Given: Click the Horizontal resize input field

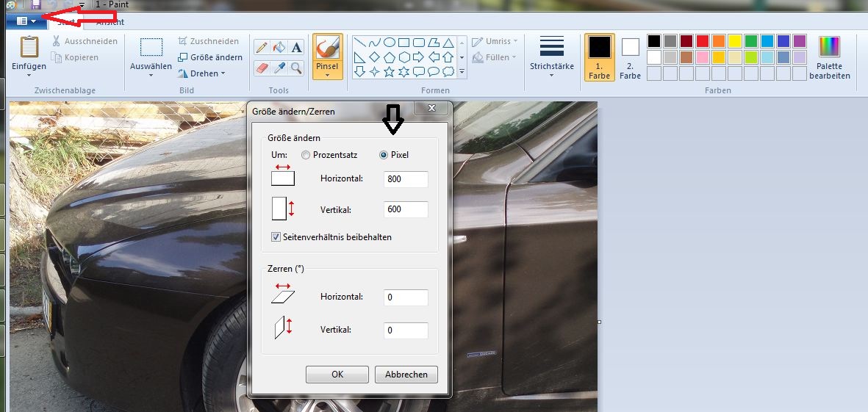Looking at the screenshot, I should click(406, 179).
